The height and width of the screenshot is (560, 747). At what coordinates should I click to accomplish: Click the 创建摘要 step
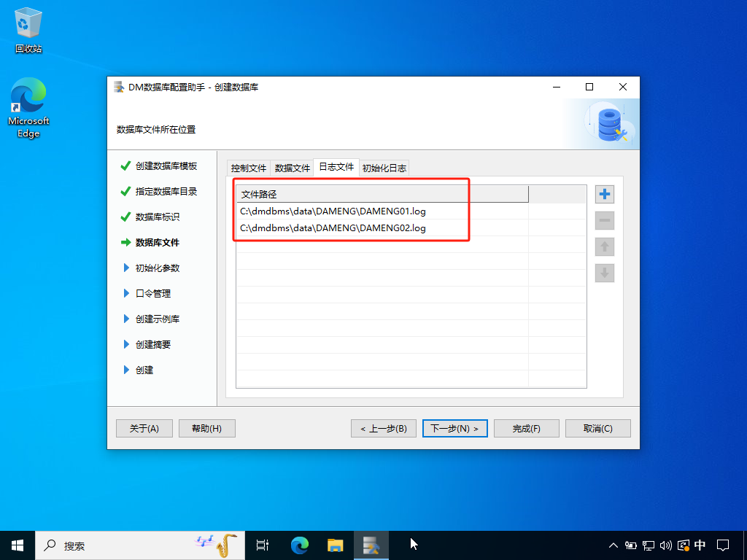click(x=153, y=344)
